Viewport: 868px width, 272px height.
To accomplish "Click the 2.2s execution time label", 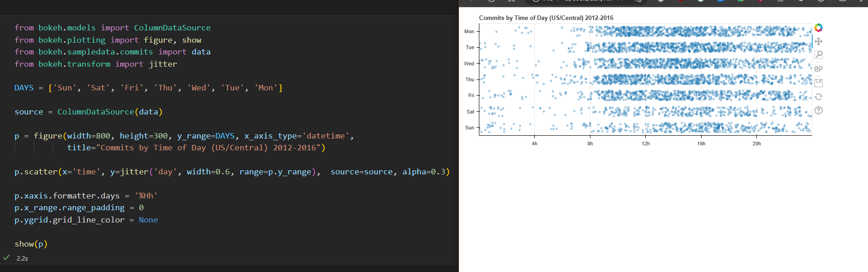I will coord(22,258).
